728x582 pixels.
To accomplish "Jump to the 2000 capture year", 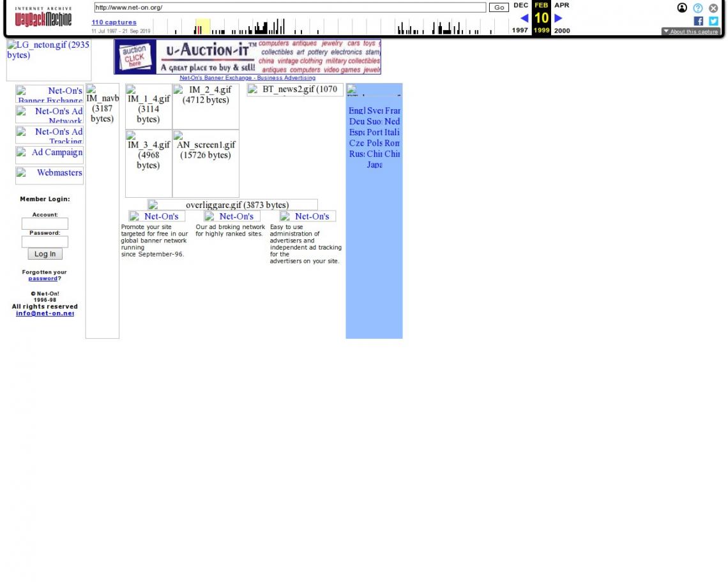I will [x=562, y=31].
